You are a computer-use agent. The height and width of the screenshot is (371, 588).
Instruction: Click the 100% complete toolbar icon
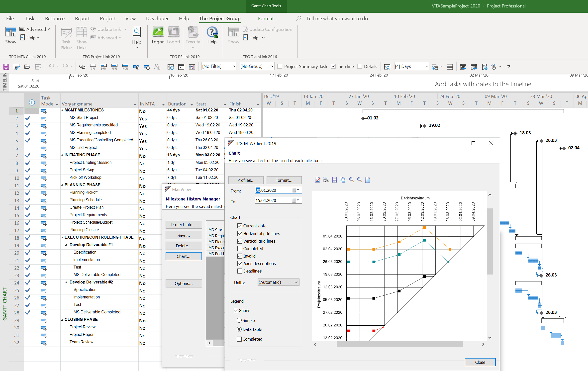click(x=125, y=67)
